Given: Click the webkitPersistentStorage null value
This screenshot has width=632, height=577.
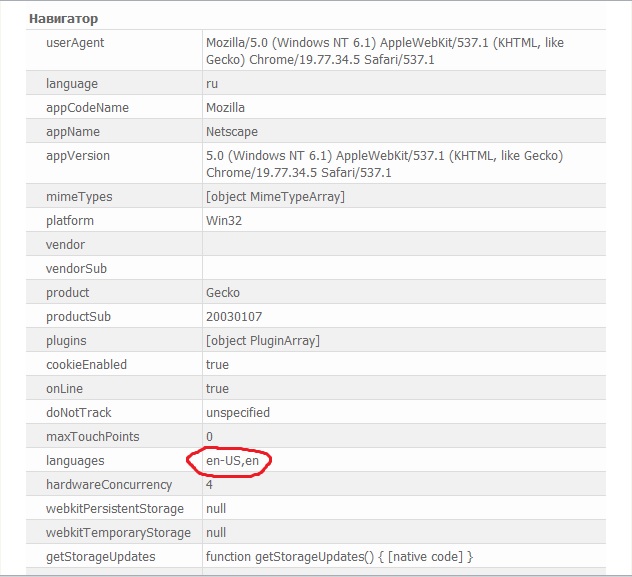Looking at the screenshot, I should coord(216,509).
